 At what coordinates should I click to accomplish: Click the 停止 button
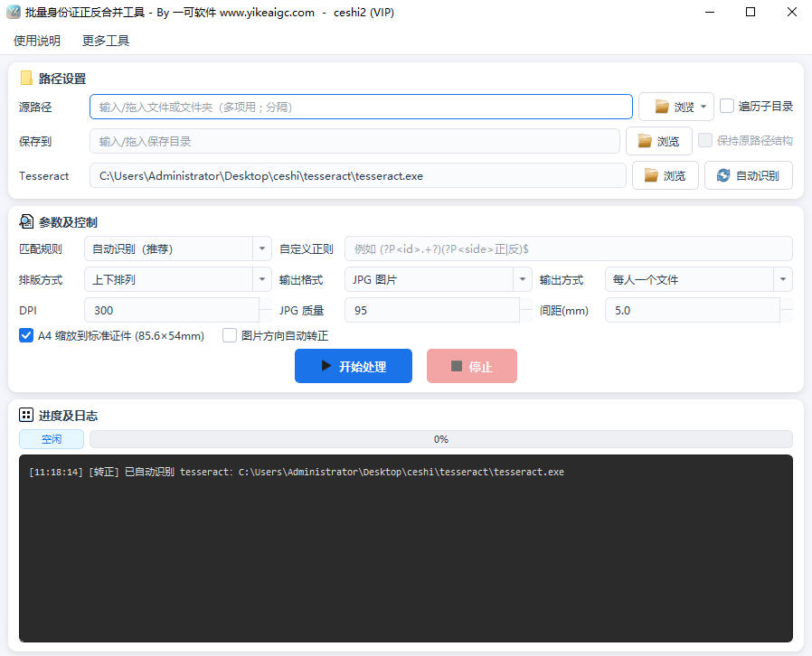tap(472, 366)
